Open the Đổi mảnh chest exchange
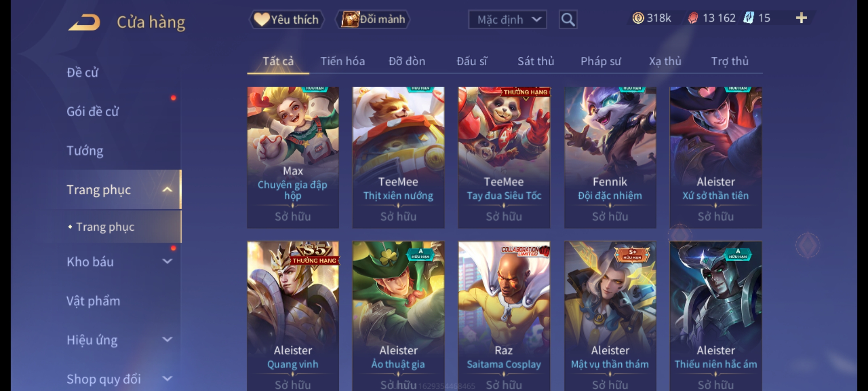This screenshot has width=868, height=391. (x=373, y=19)
